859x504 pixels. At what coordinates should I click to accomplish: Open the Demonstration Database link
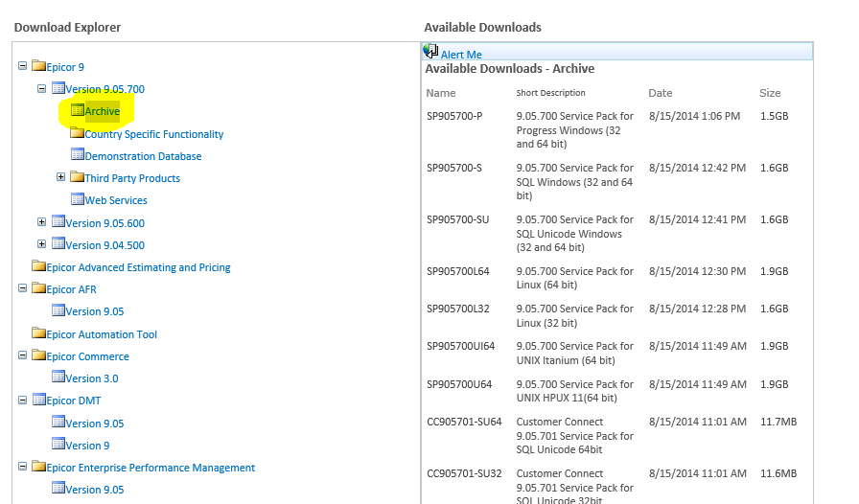point(143,156)
